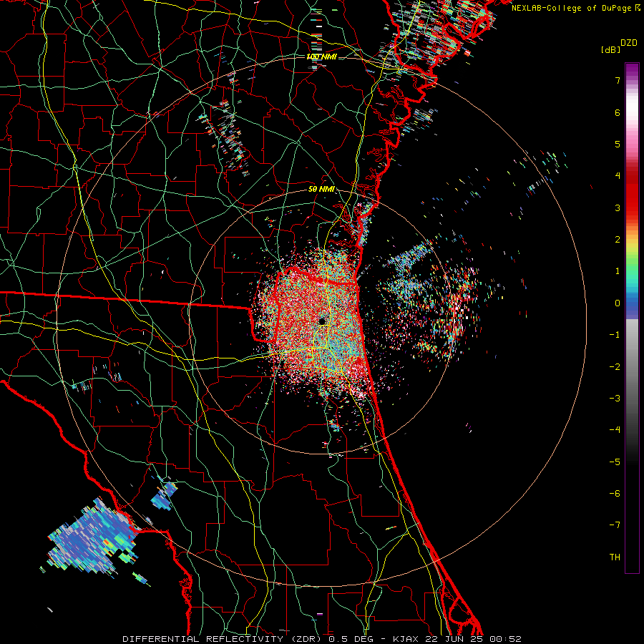Click the -1 value on the color scale
This screenshot has width=644, height=644.
(615, 335)
